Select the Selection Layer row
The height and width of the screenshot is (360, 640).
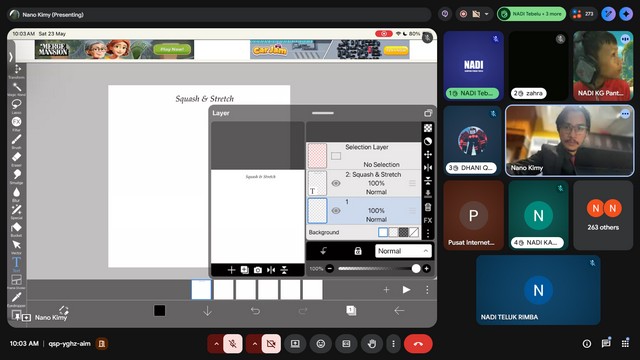(364, 156)
